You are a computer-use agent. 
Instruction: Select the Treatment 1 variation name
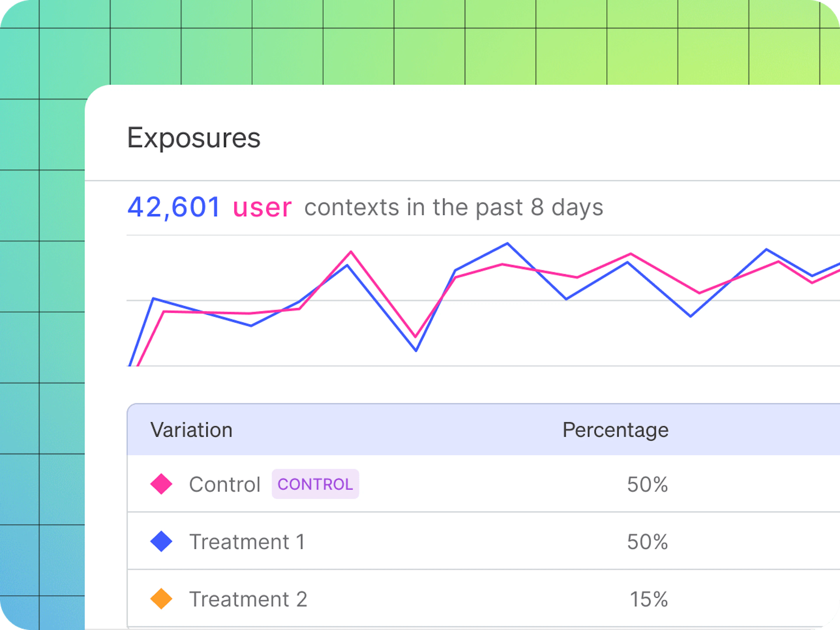[247, 542]
